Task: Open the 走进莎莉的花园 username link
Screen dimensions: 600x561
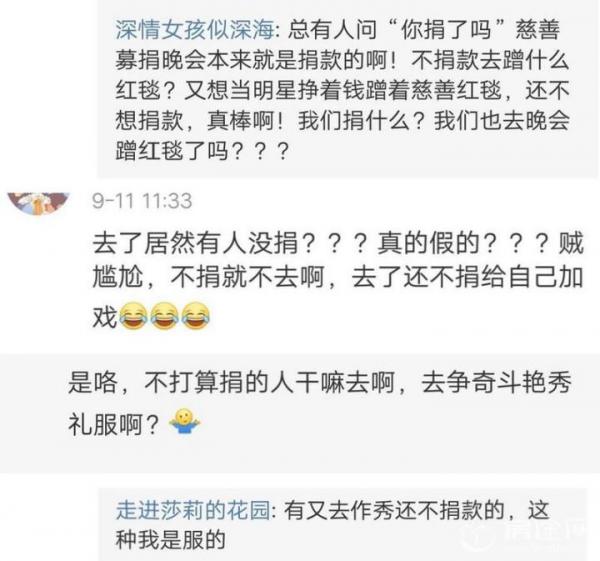Action: [x=193, y=510]
